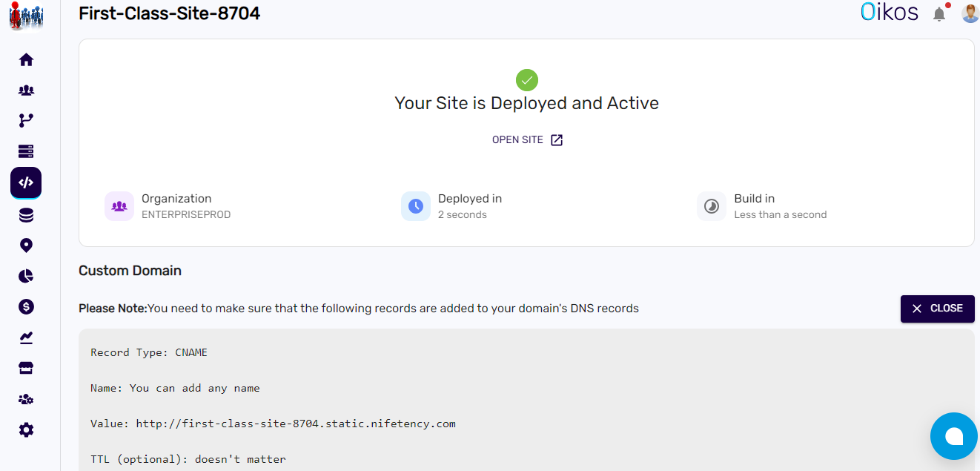Click the git branch deployments icon
The width and height of the screenshot is (980, 471).
pos(26,120)
